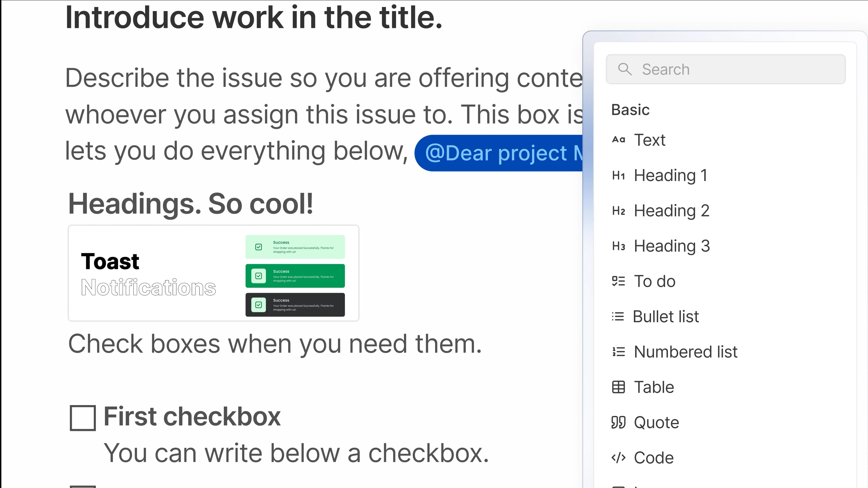Click the 'Introduce work in the title.' title
868x488 pixels.
pos(253,18)
